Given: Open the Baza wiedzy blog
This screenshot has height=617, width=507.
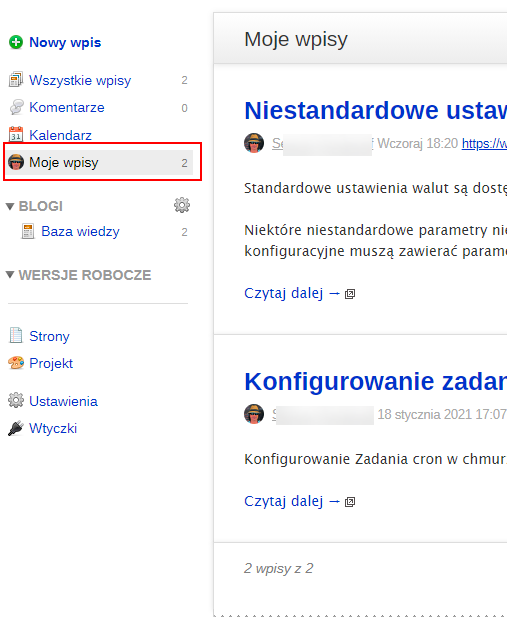Looking at the screenshot, I should 80,231.
